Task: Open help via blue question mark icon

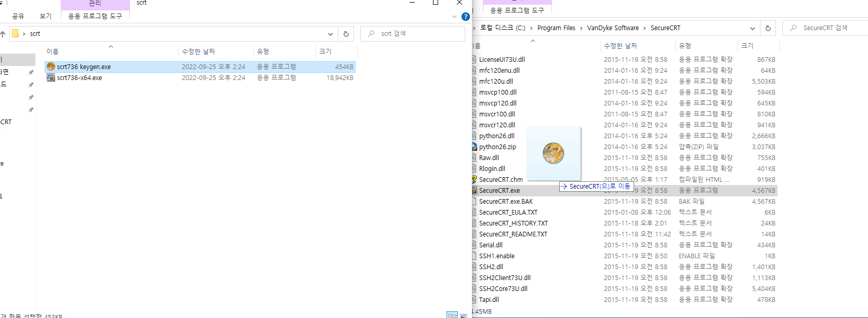Action: 466,17
